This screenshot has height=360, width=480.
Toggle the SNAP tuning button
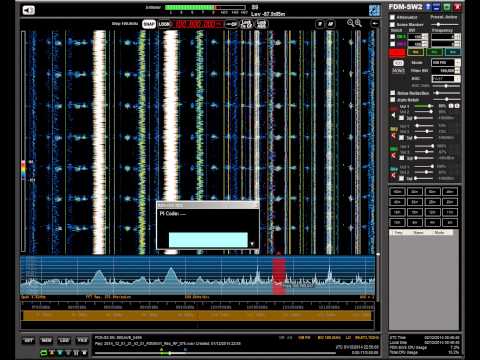click(x=149, y=24)
